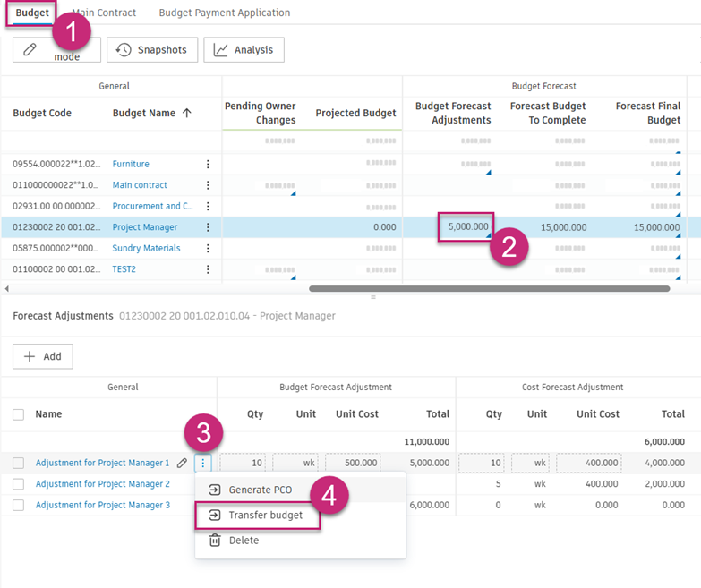Viewport: 701px width, 588px height.
Task: Click the Budget Forecast Adjustments header
Action: (453, 113)
